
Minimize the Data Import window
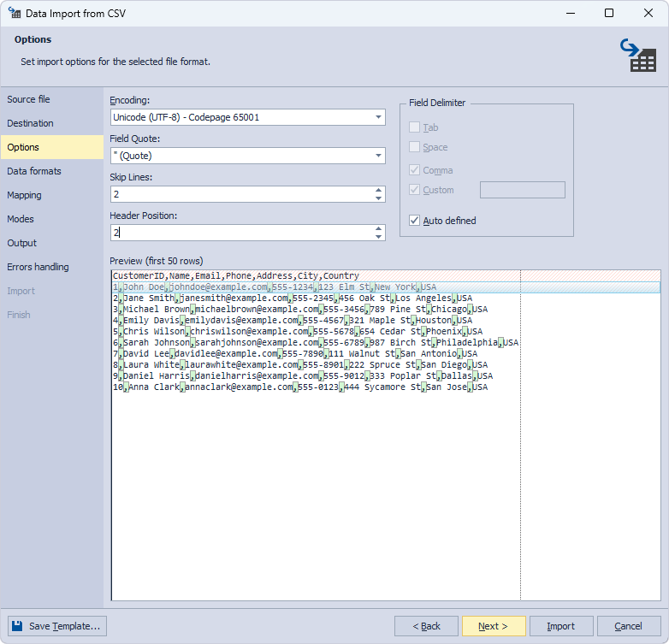point(571,13)
